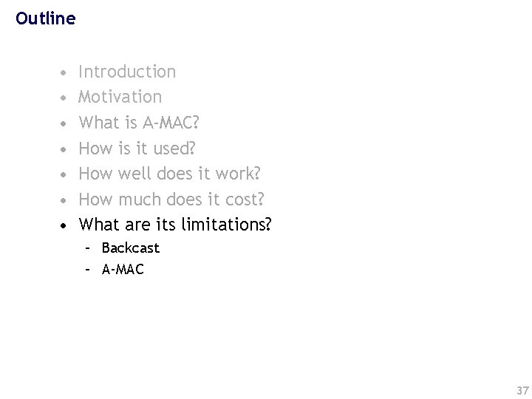Click 'What are its limitations?' heading

click(175, 225)
